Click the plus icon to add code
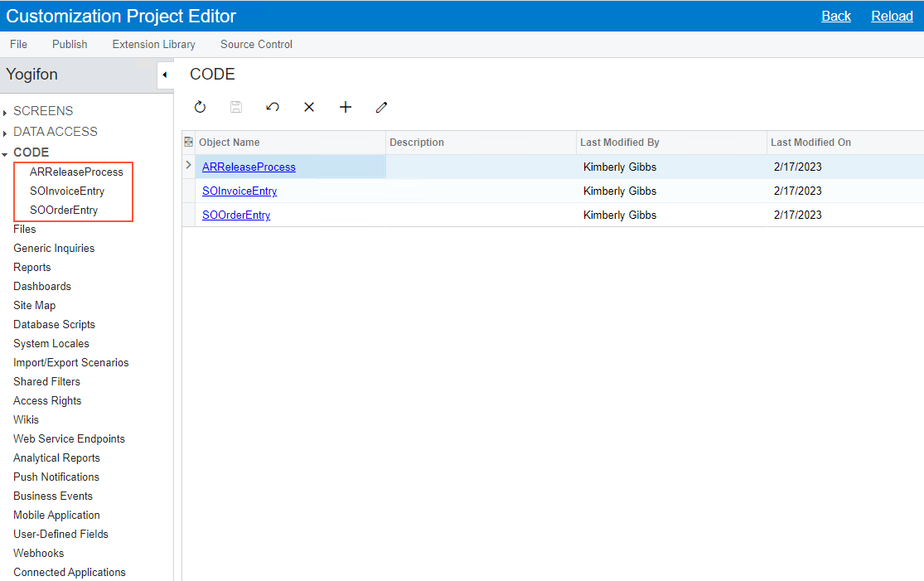The image size is (924, 581). [346, 107]
